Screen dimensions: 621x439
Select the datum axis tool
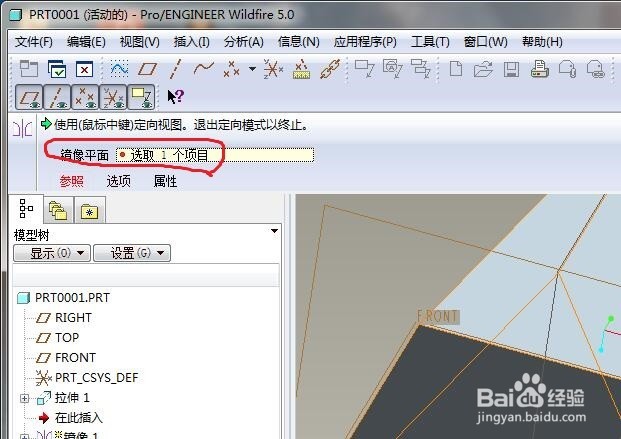175,69
